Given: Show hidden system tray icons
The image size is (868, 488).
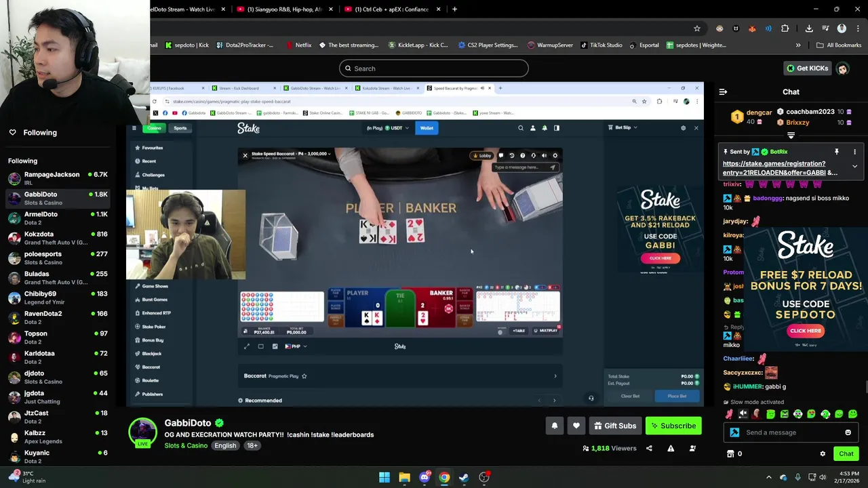Looking at the screenshot, I should (769, 477).
